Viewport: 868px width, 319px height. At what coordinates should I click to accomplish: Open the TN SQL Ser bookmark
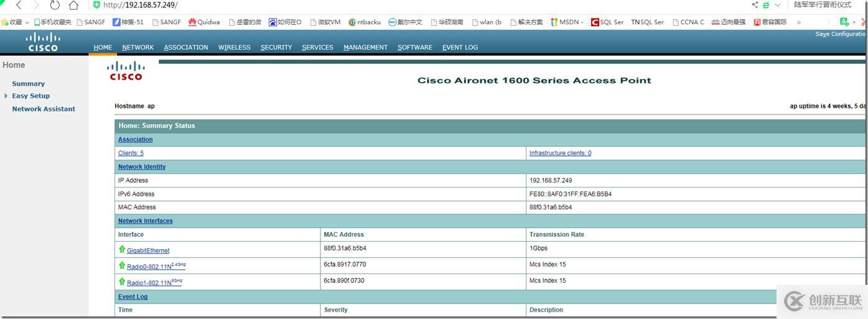click(x=647, y=22)
